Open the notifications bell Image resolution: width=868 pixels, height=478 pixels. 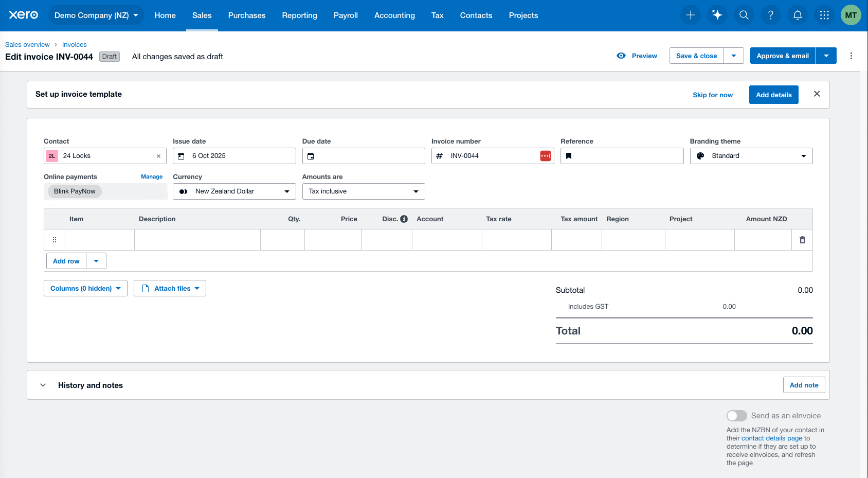798,15
